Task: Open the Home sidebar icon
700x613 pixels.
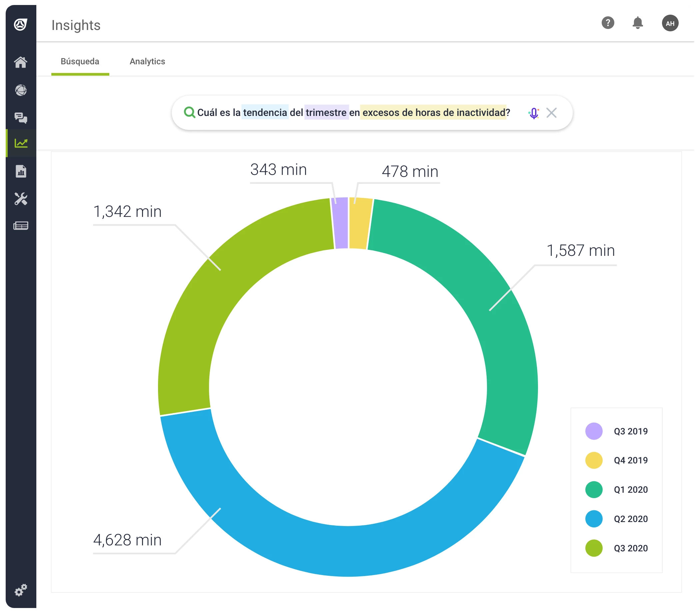Action: click(x=21, y=62)
